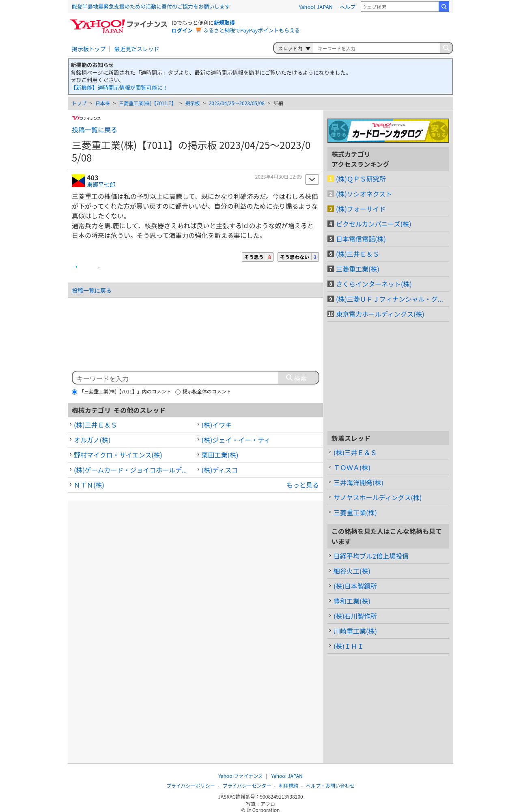Image resolution: width=521 pixels, height=812 pixels.
Task: Open ranking 1 (株)ＱＰＳ研究所
Action: (361, 179)
